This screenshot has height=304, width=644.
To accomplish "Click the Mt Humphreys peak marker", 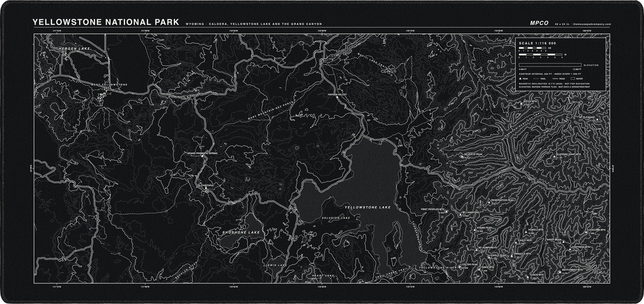I will click(x=477, y=250).
